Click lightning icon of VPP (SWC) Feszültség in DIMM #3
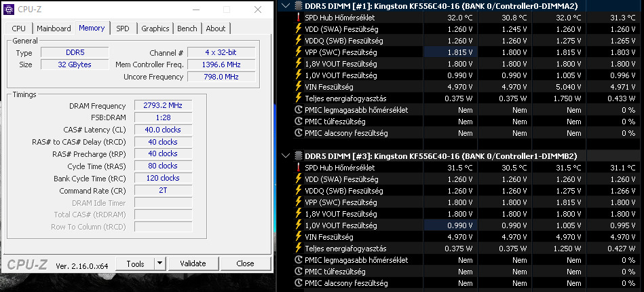Image resolution: width=644 pixels, height=292 pixels. click(299, 202)
